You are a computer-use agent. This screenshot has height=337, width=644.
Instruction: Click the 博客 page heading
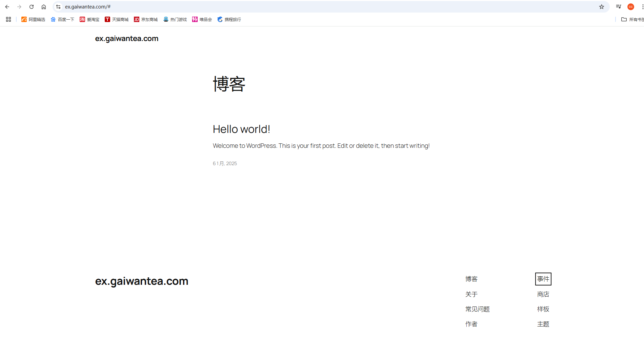click(x=229, y=84)
